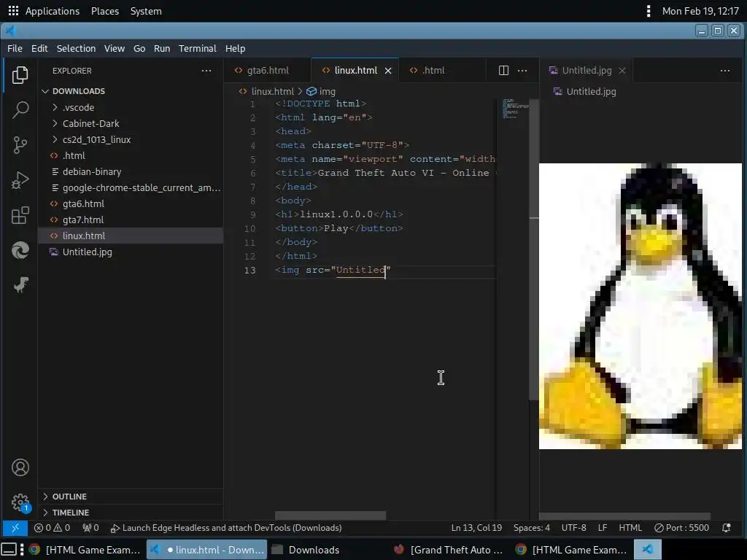Image resolution: width=747 pixels, height=560 pixels.
Task: Open the View menu
Action: click(x=115, y=49)
